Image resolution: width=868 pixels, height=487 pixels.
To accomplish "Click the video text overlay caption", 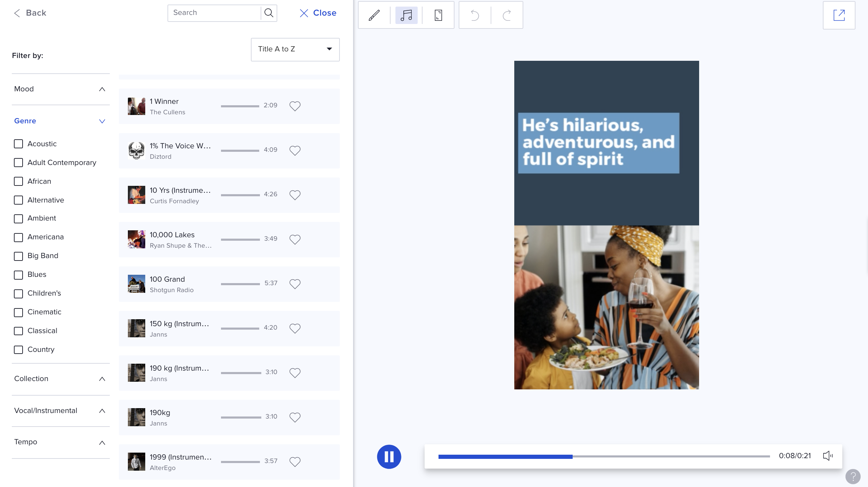I will pyautogui.click(x=598, y=143).
